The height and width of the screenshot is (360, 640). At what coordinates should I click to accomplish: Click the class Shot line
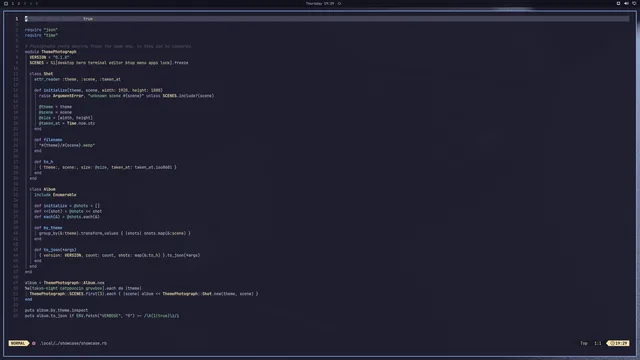click(x=41, y=74)
